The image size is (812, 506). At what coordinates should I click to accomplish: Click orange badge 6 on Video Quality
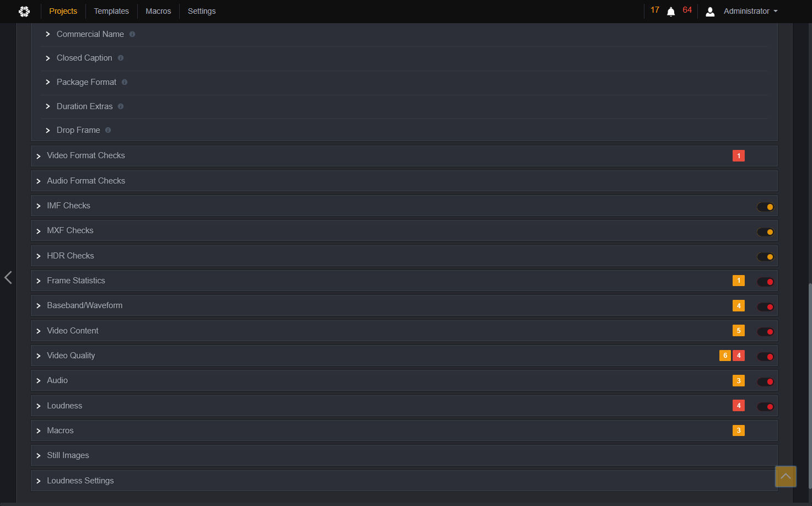point(725,356)
